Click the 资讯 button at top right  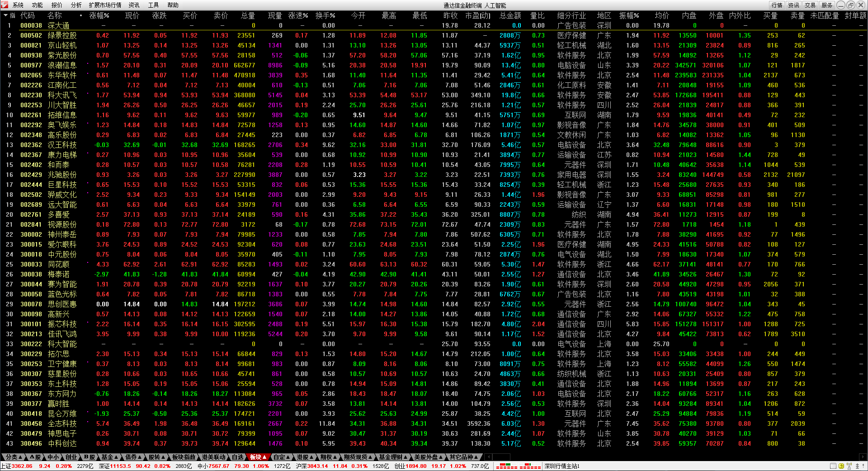[793, 5]
